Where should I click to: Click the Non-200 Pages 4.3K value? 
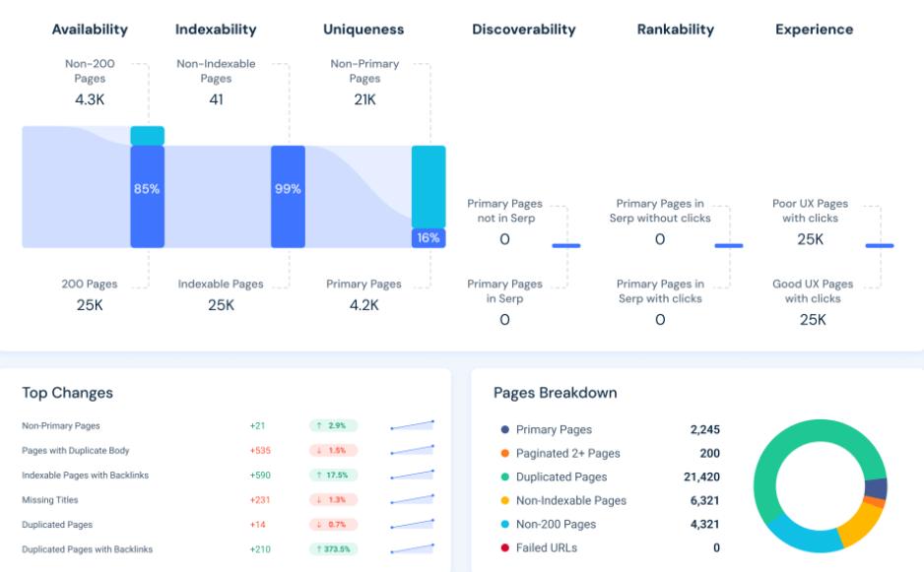click(89, 99)
